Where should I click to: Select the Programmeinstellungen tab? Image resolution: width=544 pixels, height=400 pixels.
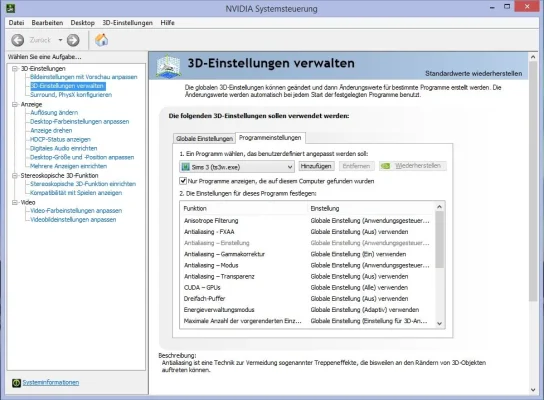tap(270, 138)
